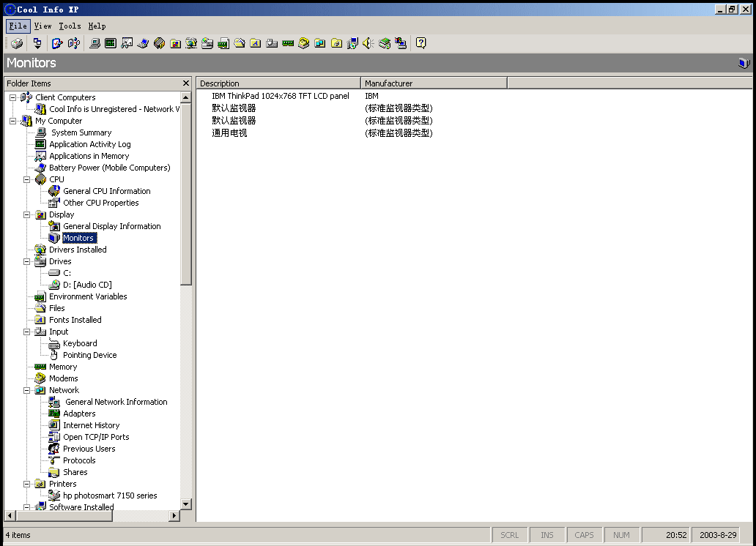Open the View menu

tap(43, 26)
